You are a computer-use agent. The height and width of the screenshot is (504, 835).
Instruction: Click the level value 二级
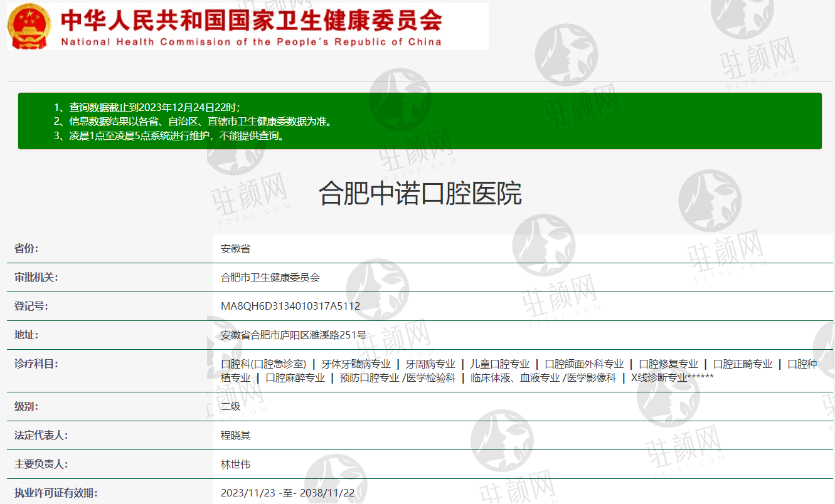click(231, 407)
